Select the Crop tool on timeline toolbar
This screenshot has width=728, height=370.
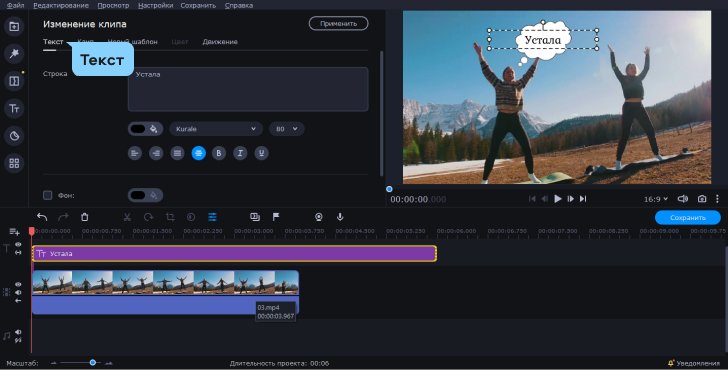(x=170, y=217)
